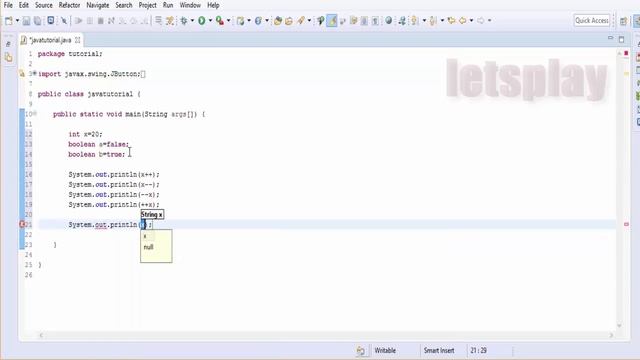
Task: Open the Search menu
Action: click(124, 5)
